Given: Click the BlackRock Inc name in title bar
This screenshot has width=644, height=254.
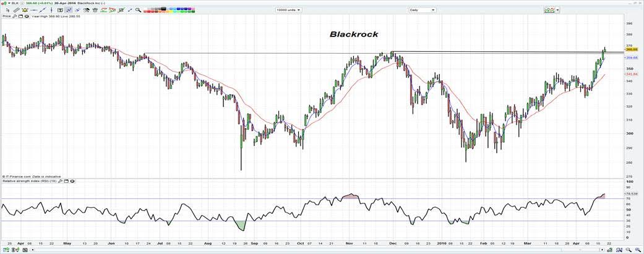Looking at the screenshot, I should [90, 3].
